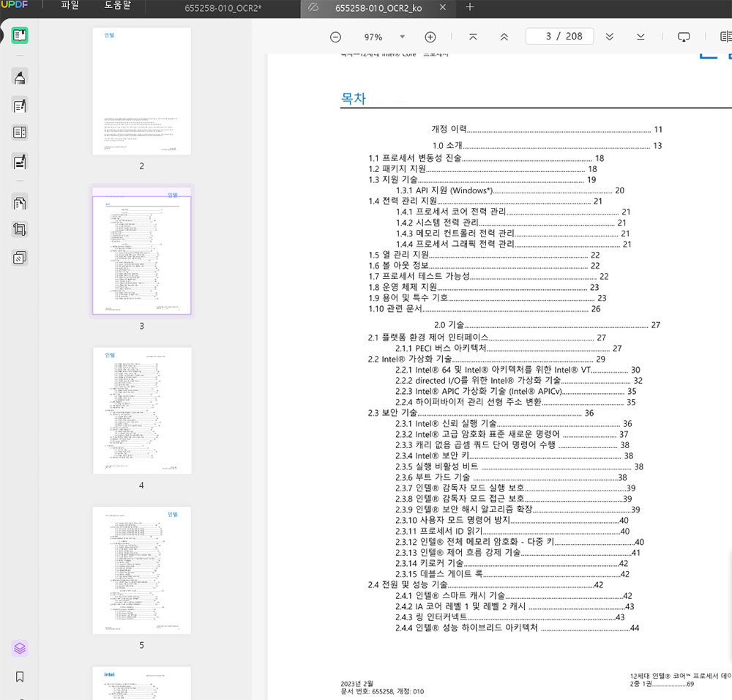Click the 2.3.1 Intel® 신뢰 실행 기술 entry
Screen dimensions: 732x700
click(514, 423)
